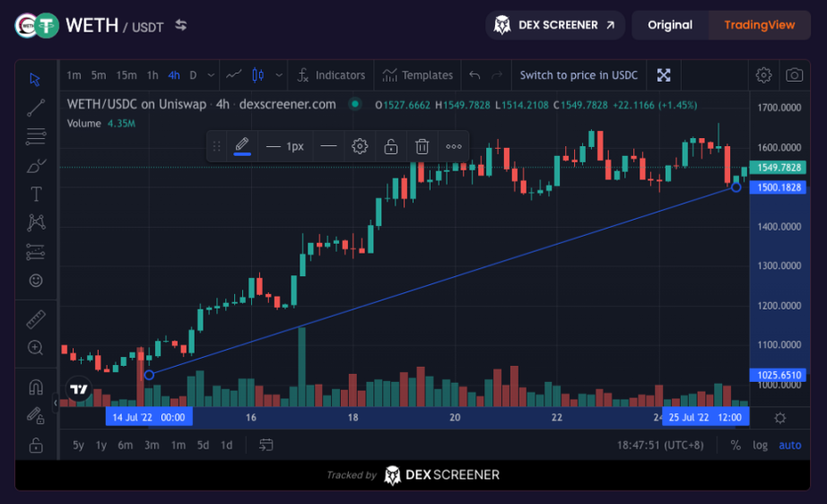Open the candlestick chart type dropdown
The height and width of the screenshot is (504, 827).
(x=279, y=75)
